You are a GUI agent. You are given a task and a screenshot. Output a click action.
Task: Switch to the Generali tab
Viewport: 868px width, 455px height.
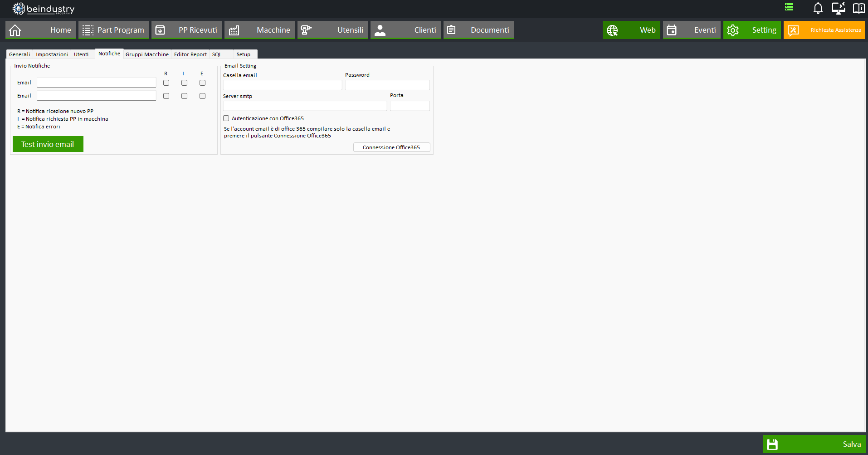pos(20,54)
